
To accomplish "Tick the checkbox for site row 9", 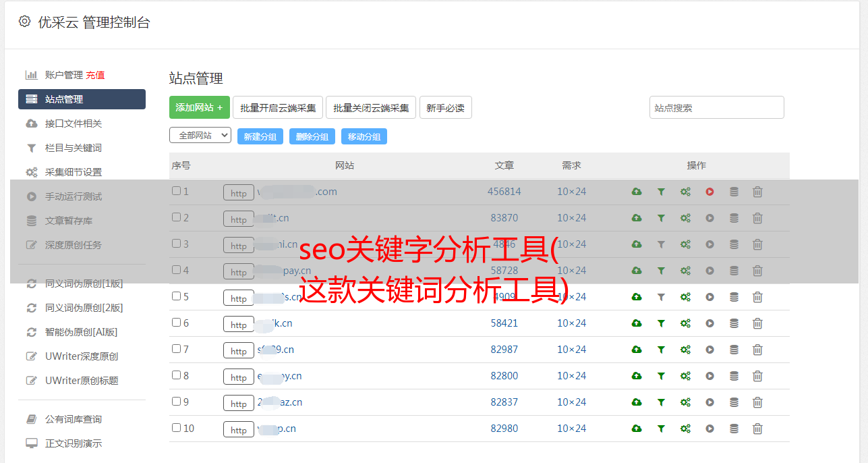I will [x=176, y=402].
